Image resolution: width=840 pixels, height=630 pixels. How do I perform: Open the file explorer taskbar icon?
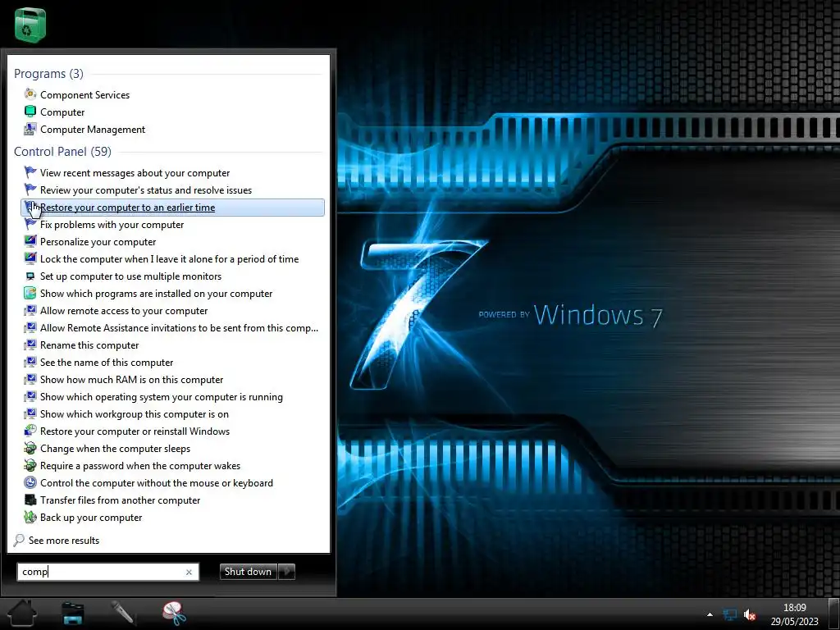click(73, 613)
